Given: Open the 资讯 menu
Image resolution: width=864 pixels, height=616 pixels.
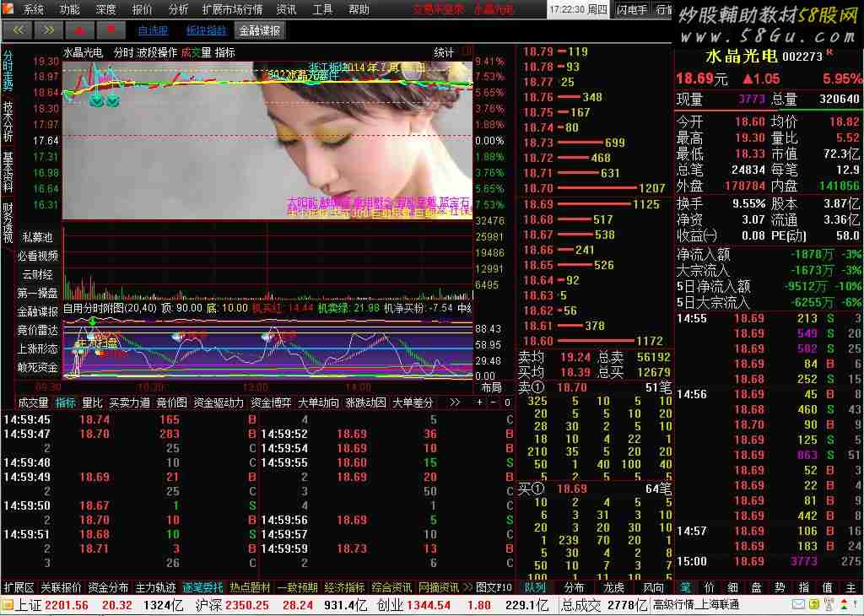Looking at the screenshot, I should [x=286, y=8].
